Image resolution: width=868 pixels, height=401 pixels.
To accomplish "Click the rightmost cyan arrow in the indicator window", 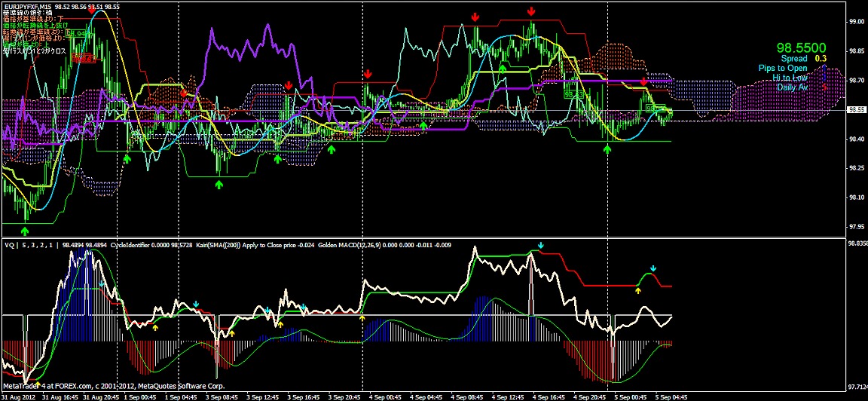I will 653,268.
